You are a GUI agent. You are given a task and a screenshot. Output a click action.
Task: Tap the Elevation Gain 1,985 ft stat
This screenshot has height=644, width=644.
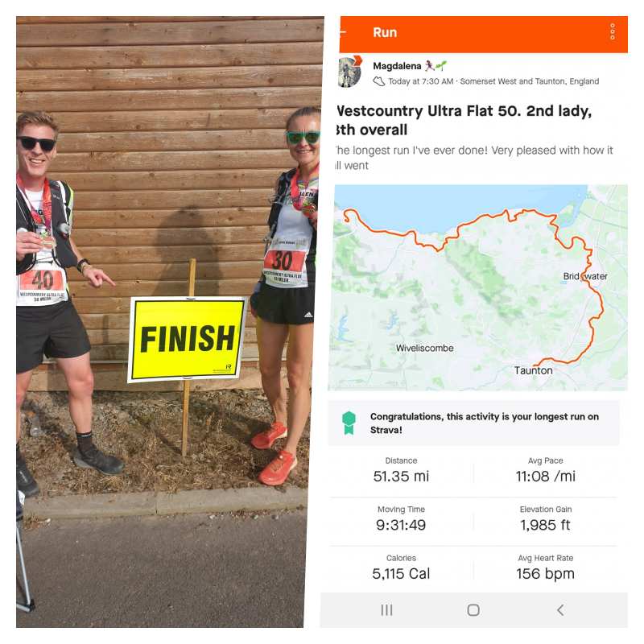(x=546, y=518)
